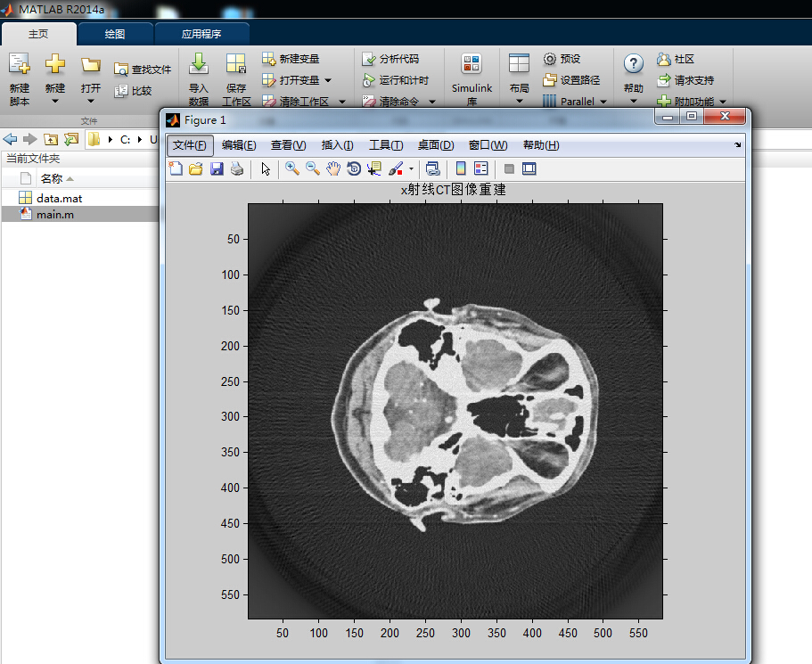Open the Help (帮助) menu in Figure 1
812x664 pixels.
pyautogui.click(x=541, y=145)
